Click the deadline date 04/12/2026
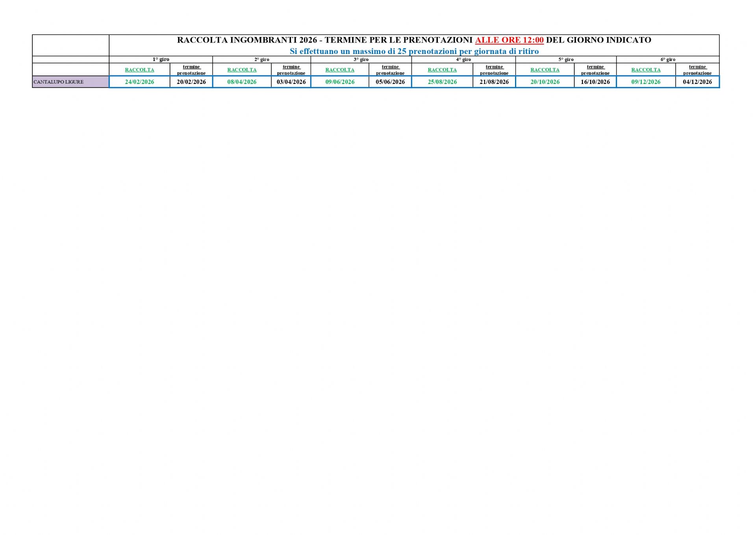 [697, 82]
